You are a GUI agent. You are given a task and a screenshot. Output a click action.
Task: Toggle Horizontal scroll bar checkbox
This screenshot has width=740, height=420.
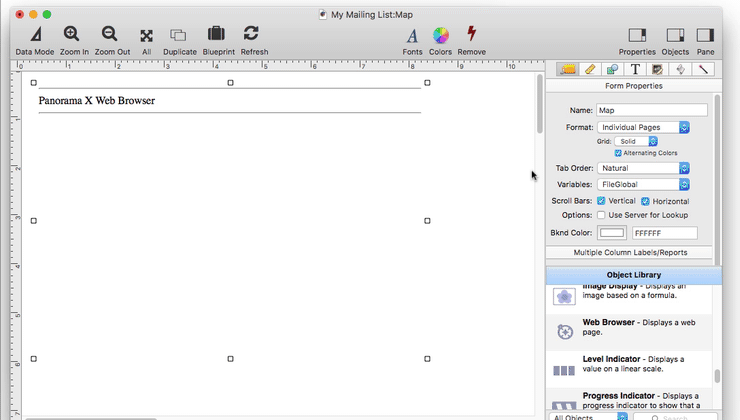(645, 201)
